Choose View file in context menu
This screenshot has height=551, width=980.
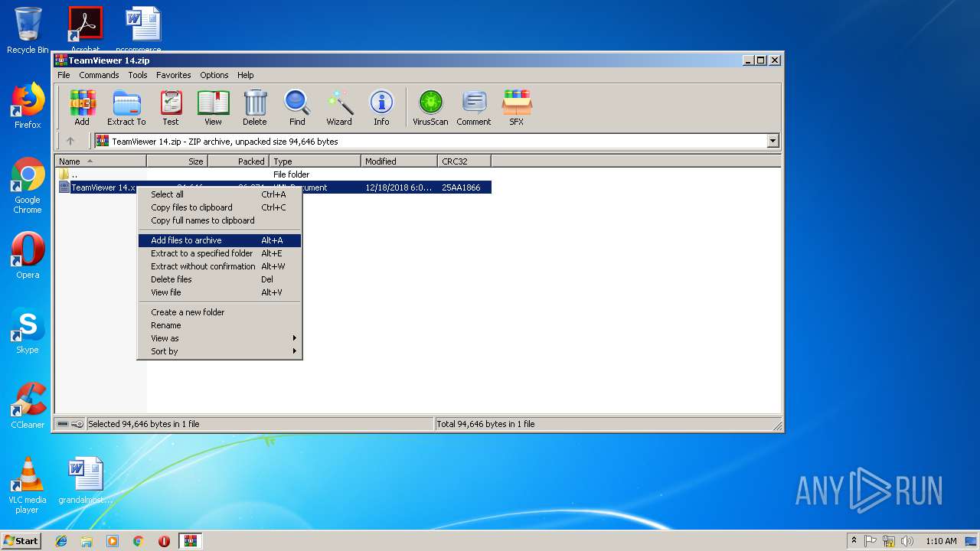(220, 292)
